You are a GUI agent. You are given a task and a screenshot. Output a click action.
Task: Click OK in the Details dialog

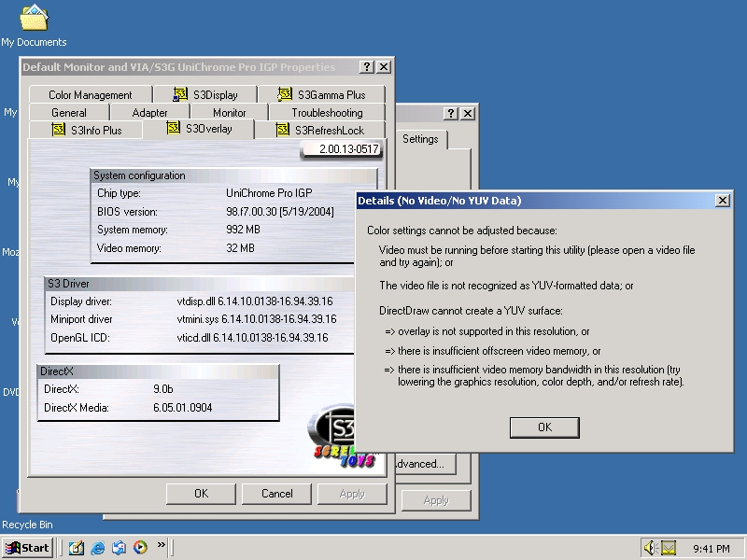(544, 427)
